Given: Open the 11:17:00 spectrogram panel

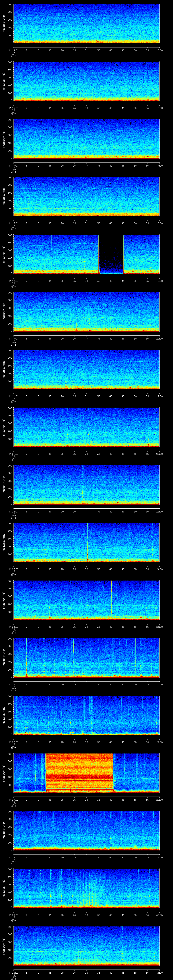Looking at the screenshot, I should coord(86,196).
